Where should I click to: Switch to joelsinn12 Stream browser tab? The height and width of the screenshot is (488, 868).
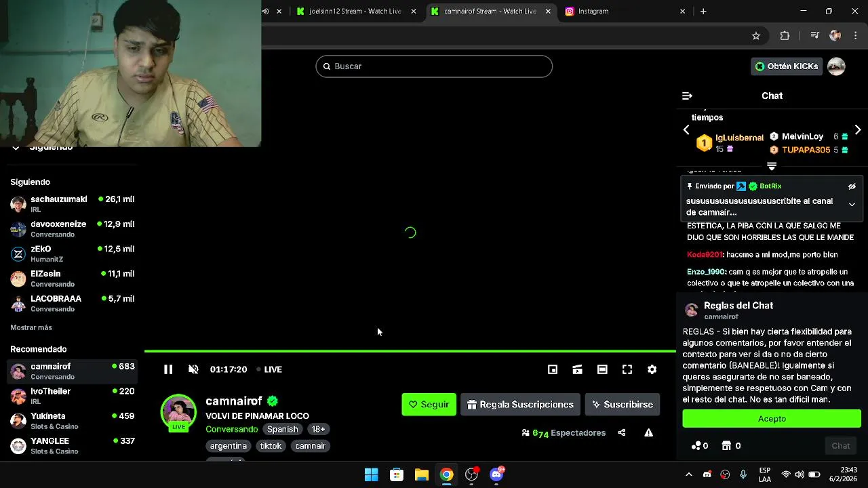[355, 11]
